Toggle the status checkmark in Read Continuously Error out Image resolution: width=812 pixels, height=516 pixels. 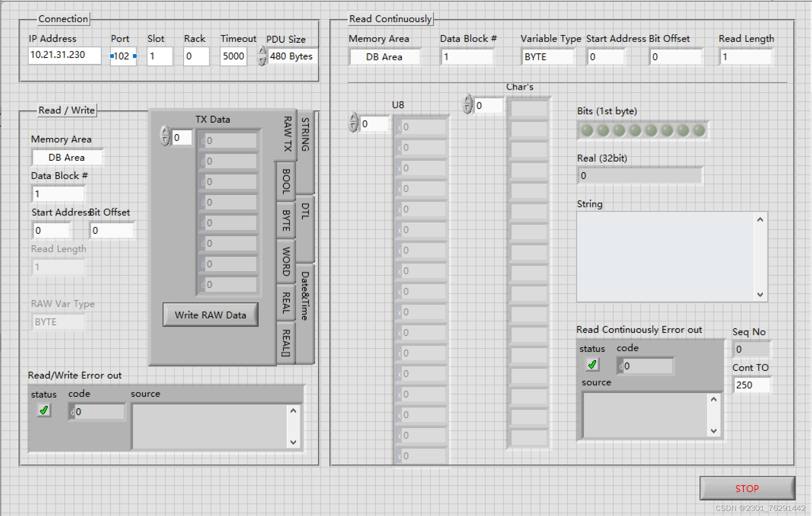592,364
